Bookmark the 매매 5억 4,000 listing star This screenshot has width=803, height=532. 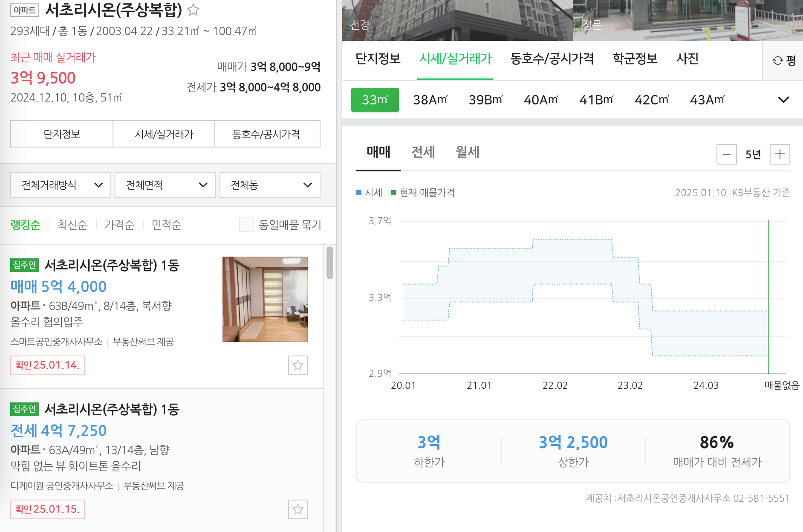point(298,365)
